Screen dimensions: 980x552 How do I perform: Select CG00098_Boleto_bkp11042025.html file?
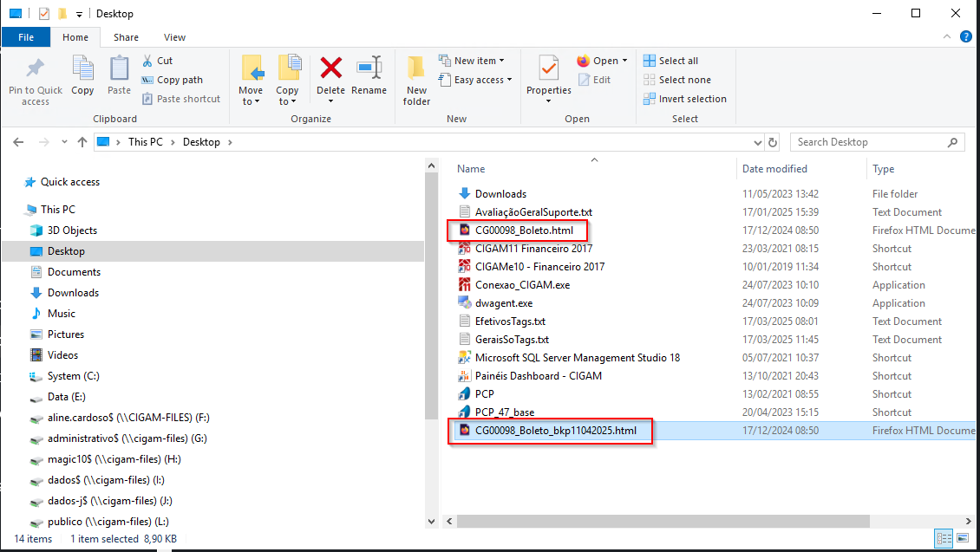556,430
